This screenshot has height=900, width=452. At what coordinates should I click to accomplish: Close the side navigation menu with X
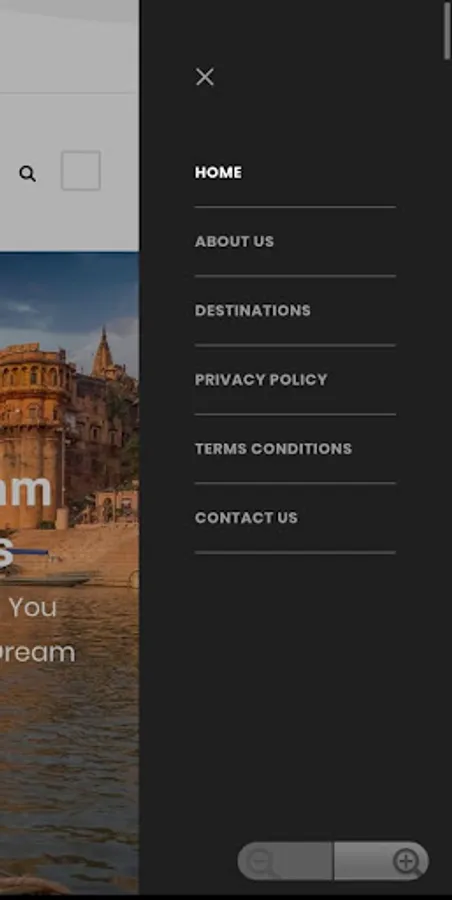(204, 76)
